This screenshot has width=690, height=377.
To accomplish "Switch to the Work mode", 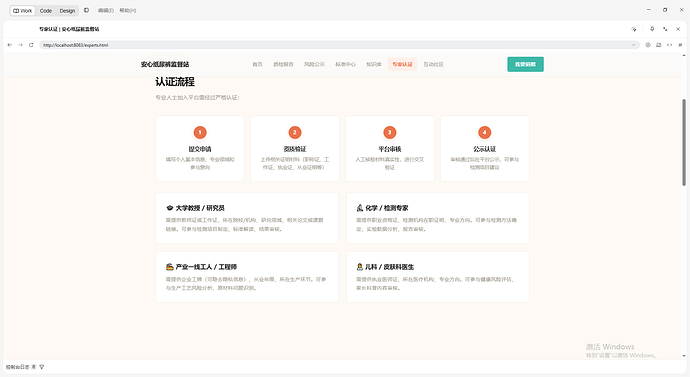I will [x=22, y=11].
